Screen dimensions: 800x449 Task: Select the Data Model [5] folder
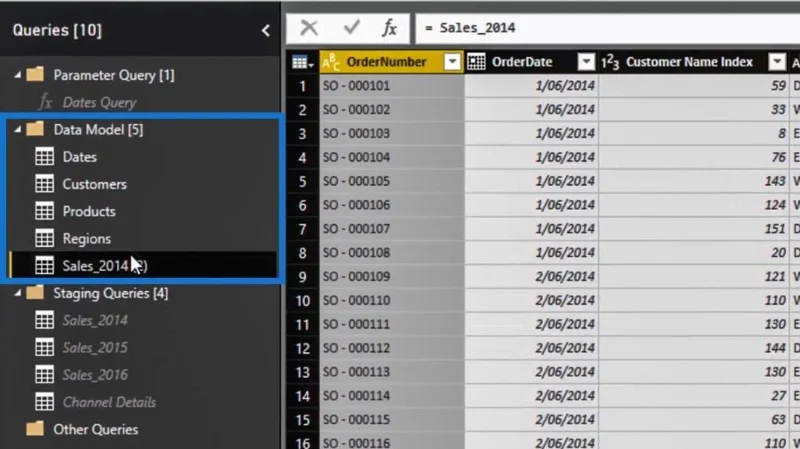[98, 130]
